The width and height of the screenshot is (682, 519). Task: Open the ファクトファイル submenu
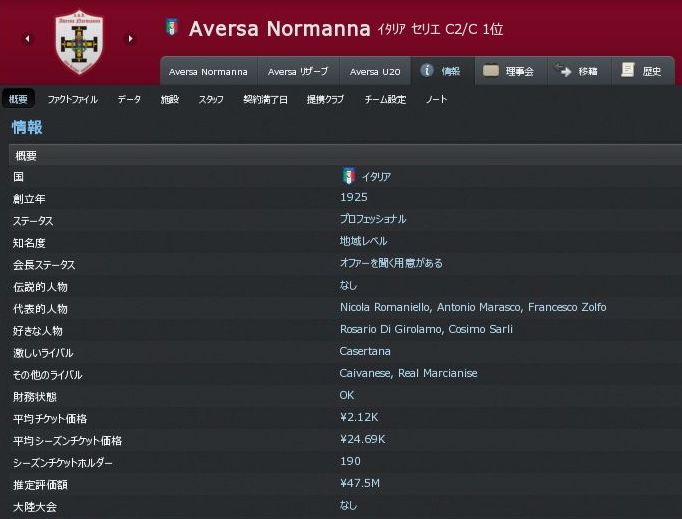[x=72, y=99]
